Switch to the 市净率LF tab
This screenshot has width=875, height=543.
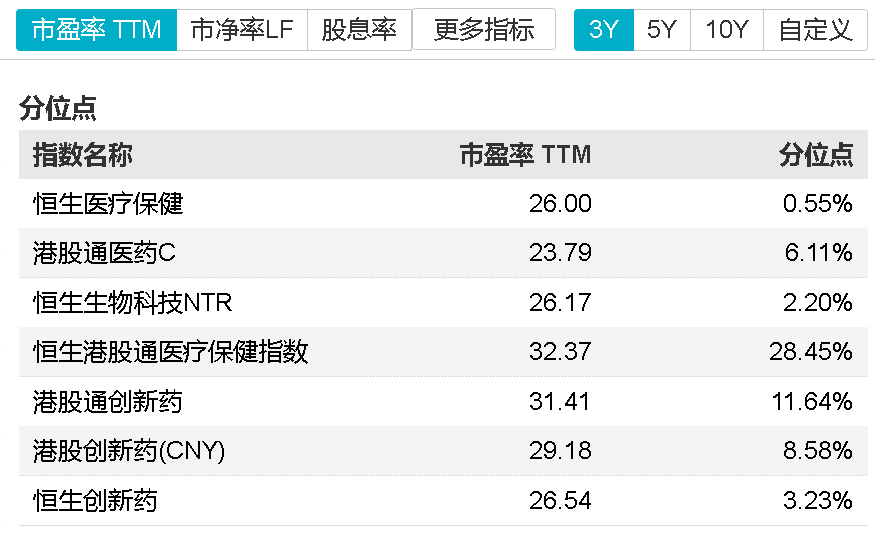[242, 30]
